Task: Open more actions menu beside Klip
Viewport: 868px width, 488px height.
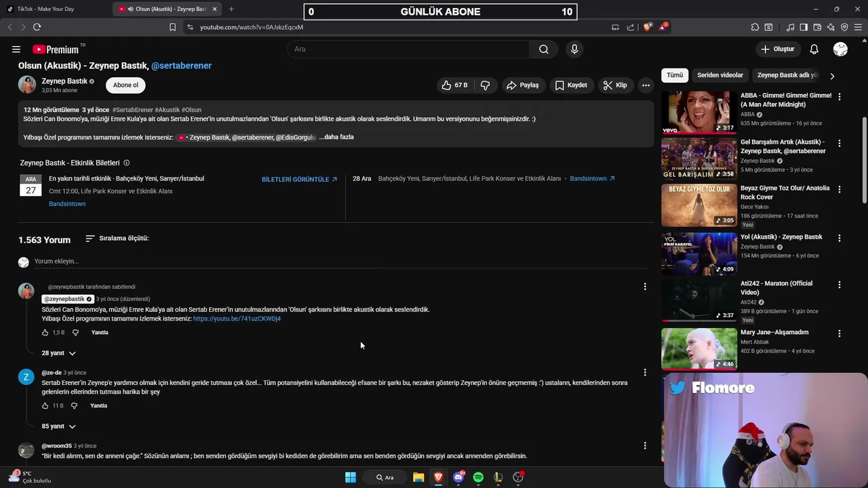Action: pyautogui.click(x=646, y=85)
